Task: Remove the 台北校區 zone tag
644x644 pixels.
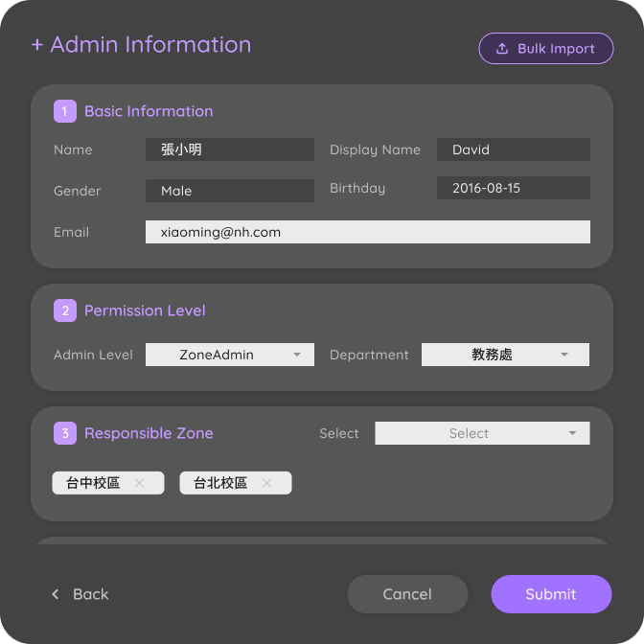Action: point(266,483)
